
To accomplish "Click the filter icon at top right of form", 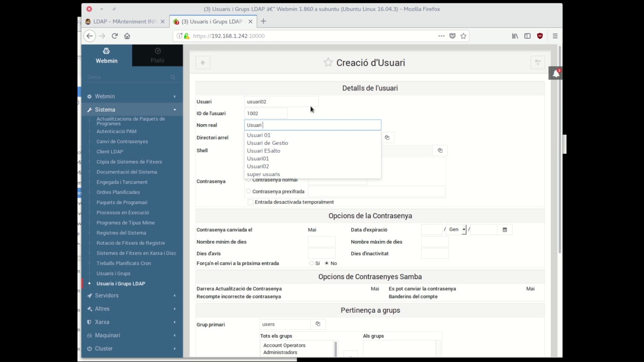I will click(x=538, y=62).
